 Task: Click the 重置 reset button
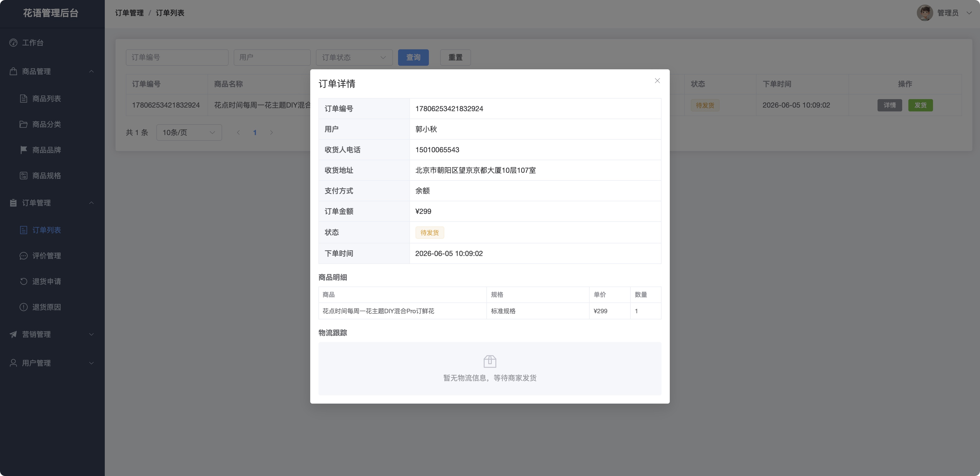coord(455,58)
